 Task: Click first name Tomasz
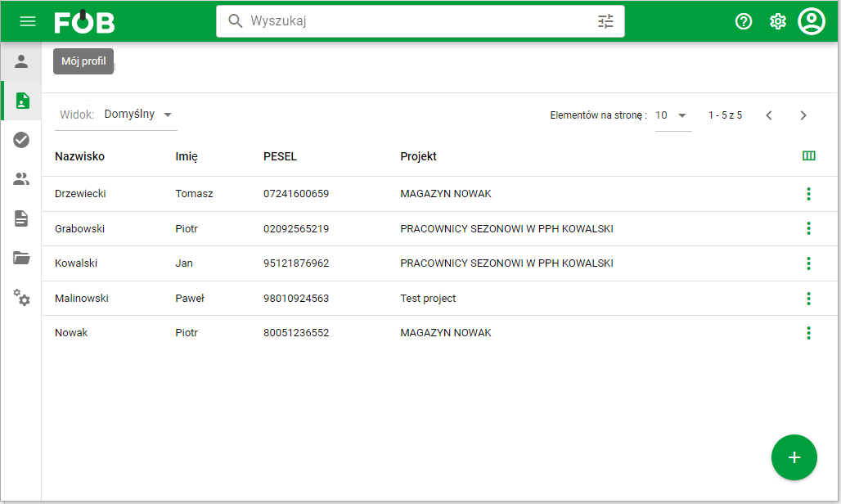pos(194,194)
